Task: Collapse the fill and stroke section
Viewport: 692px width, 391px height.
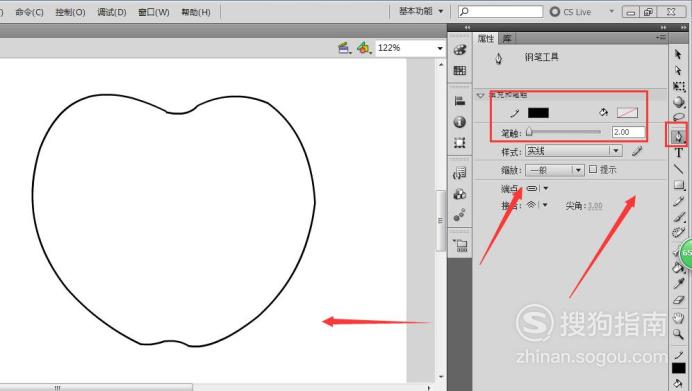Action: pos(481,95)
